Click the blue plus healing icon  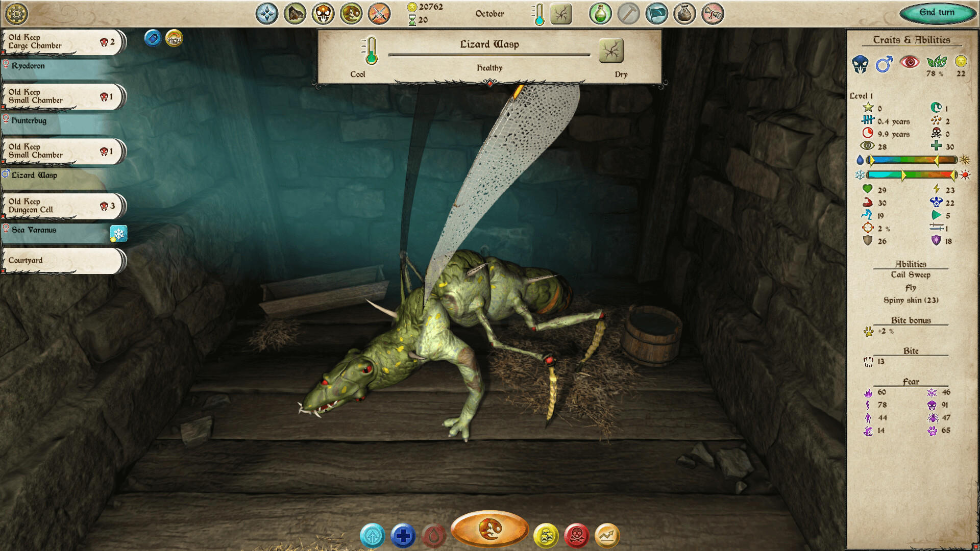(x=403, y=534)
